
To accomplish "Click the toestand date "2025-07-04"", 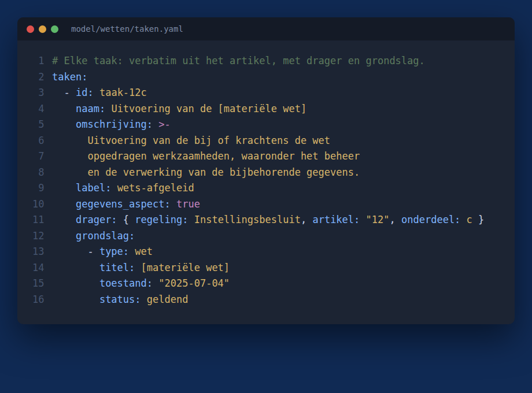I will point(194,283).
